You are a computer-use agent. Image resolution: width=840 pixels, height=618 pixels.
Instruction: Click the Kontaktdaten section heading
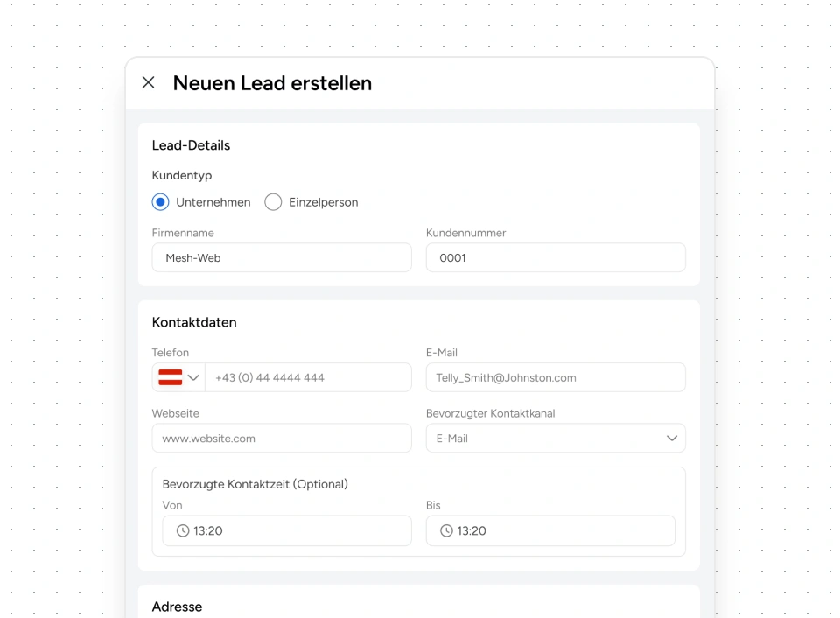(194, 322)
